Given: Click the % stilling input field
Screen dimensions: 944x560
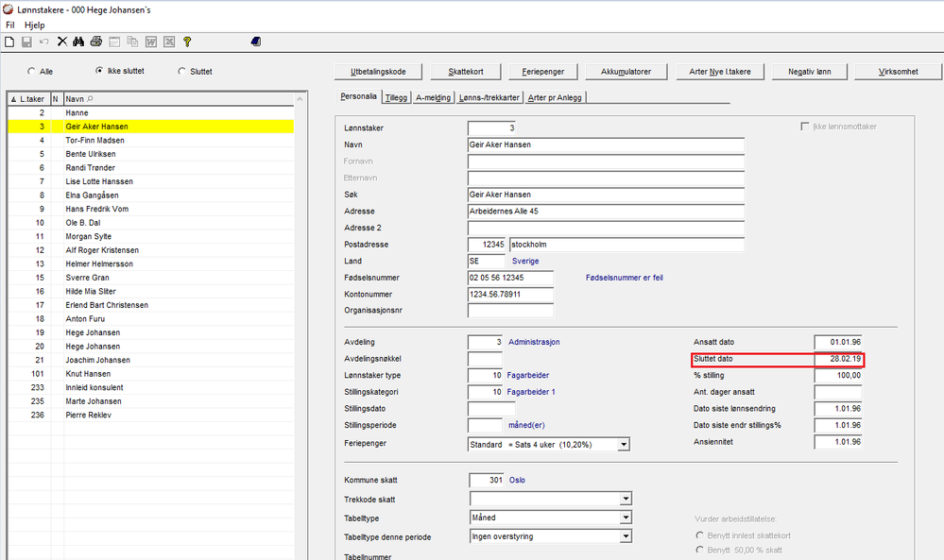Looking at the screenshot, I should 838,375.
